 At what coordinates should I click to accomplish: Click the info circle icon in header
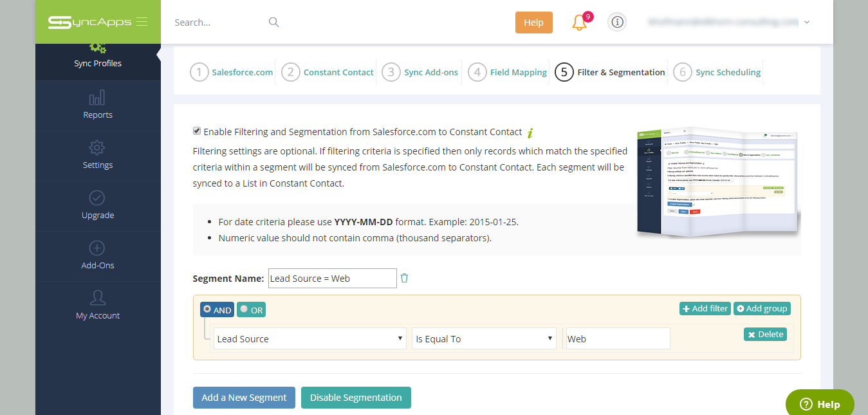pos(617,23)
